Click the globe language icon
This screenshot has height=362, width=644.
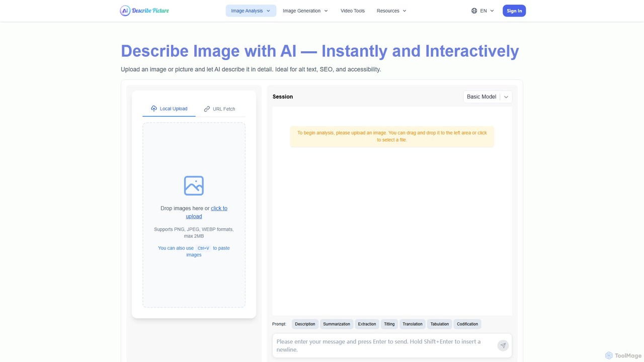[x=474, y=11]
